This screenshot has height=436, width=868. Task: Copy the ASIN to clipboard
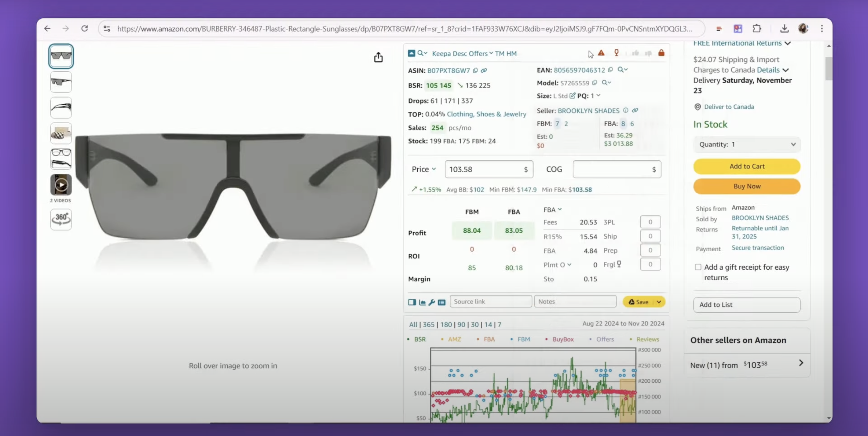coord(475,70)
